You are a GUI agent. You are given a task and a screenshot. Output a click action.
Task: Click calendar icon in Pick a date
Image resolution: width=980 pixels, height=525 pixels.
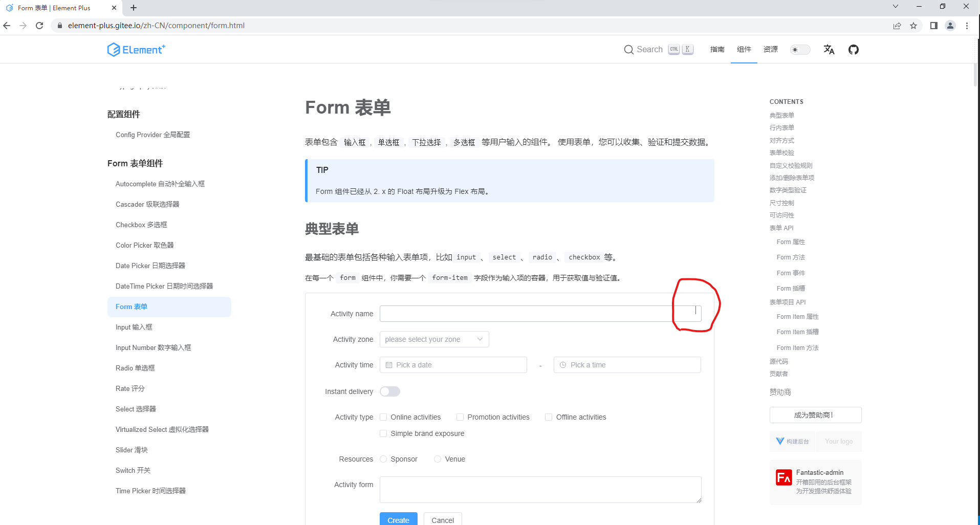point(389,365)
